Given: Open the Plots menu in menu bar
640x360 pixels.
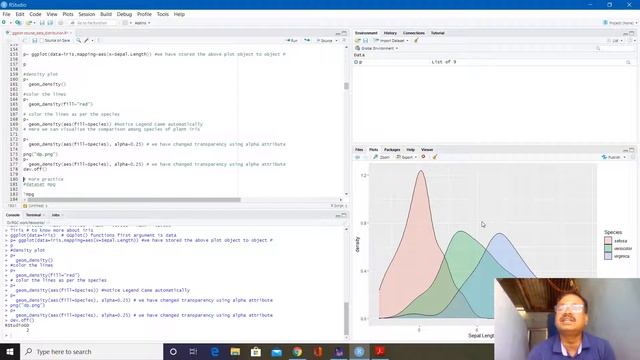Looking at the screenshot, I should (x=68, y=14).
